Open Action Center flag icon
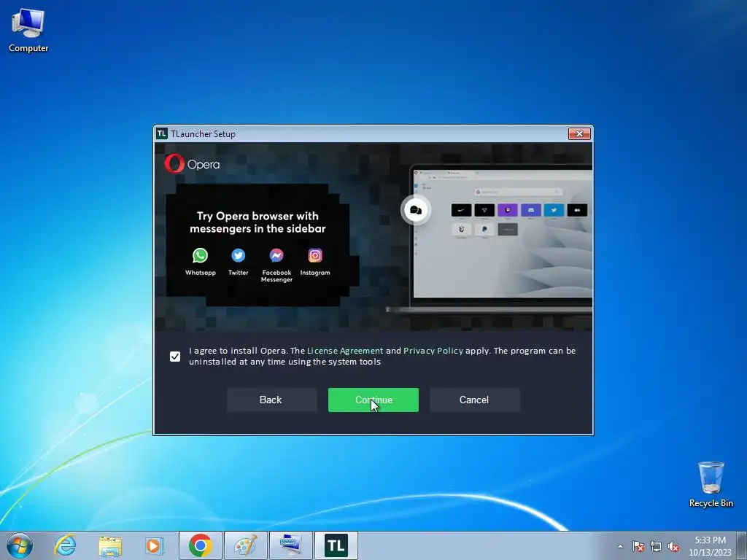Image resolution: width=747 pixels, height=560 pixels. coord(638,546)
